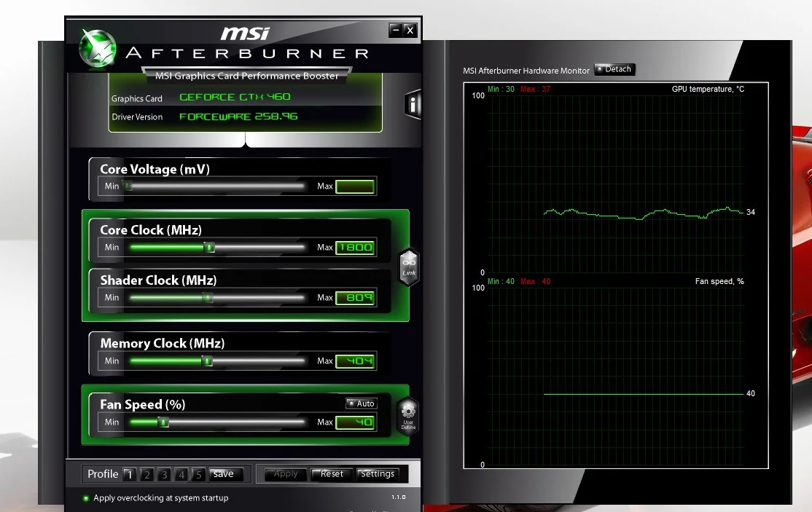Image resolution: width=812 pixels, height=512 pixels.
Task: Click the Shader Clock value field
Action: click(355, 298)
